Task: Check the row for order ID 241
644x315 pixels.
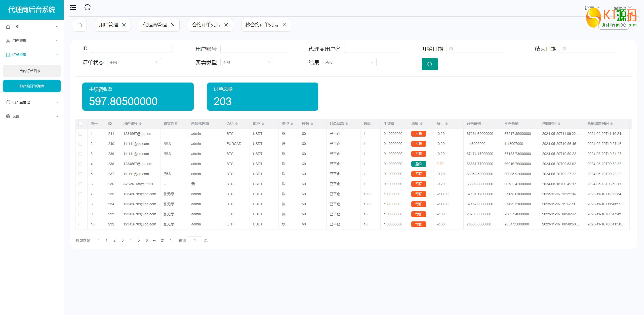Action: point(80,134)
